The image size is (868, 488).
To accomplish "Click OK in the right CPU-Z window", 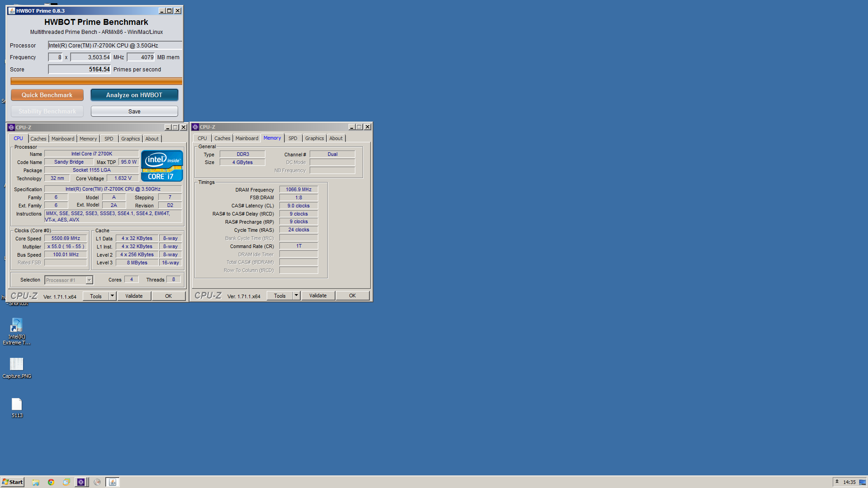I will (x=352, y=296).
